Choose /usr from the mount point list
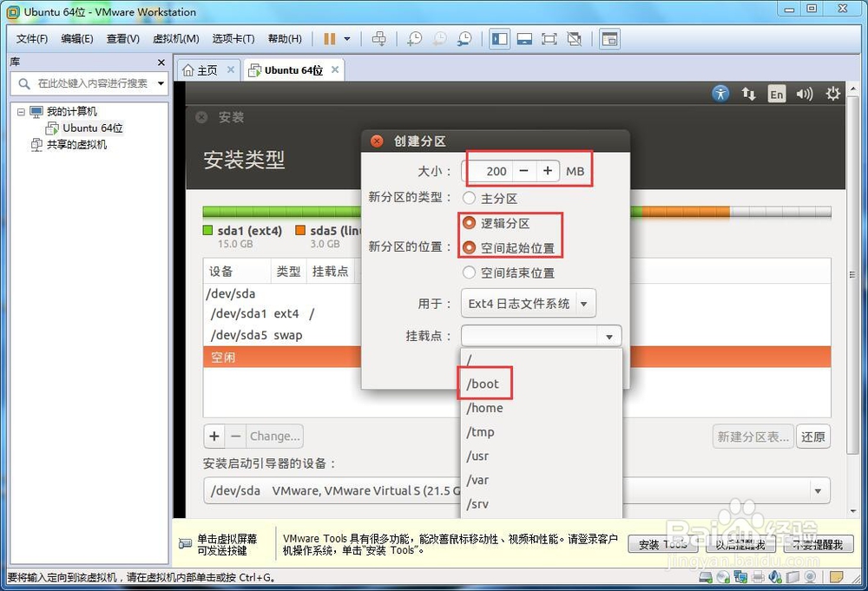The height and width of the screenshot is (591, 868). [541, 456]
